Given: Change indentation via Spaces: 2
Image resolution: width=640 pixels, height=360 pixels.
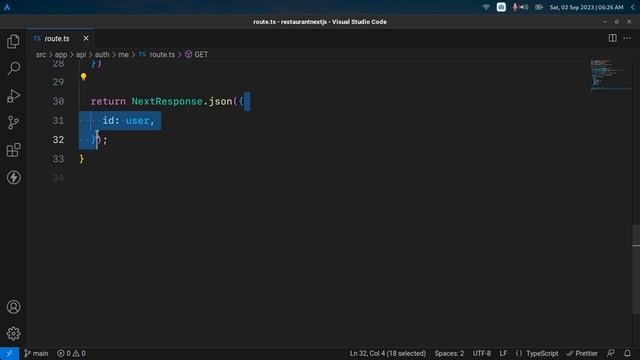Looking at the screenshot, I should point(449,353).
